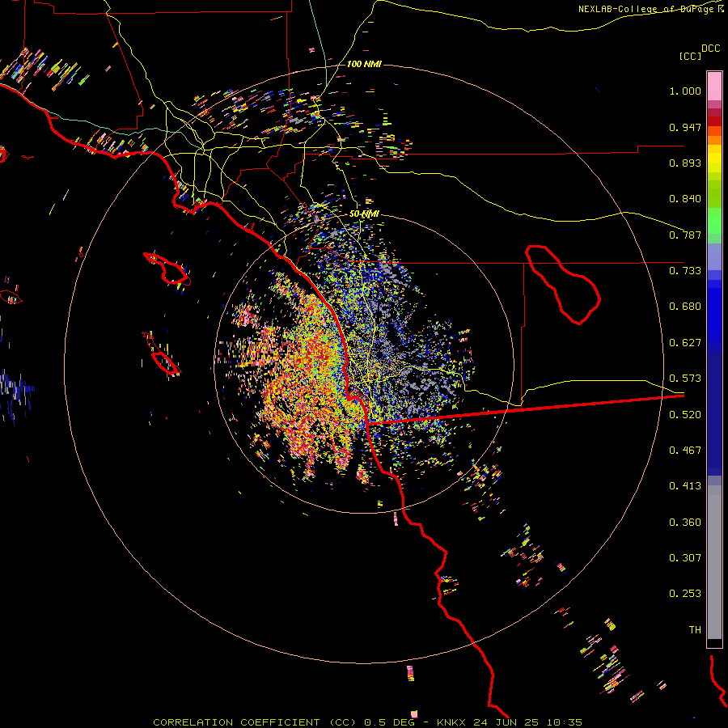The width and height of the screenshot is (728, 728).
Task: Click 'CORRELATION COEFFICIENT (CC)' in the caption
Action: pyautogui.click(x=254, y=722)
